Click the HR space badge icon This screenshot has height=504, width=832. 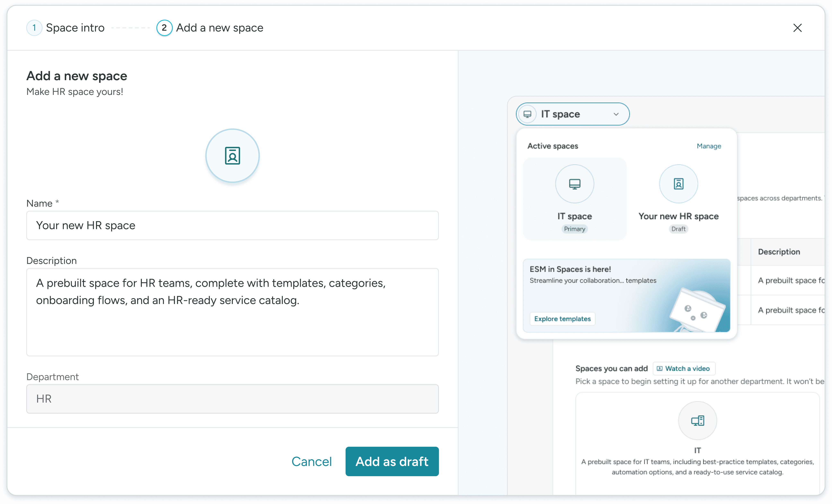pos(232,155)
